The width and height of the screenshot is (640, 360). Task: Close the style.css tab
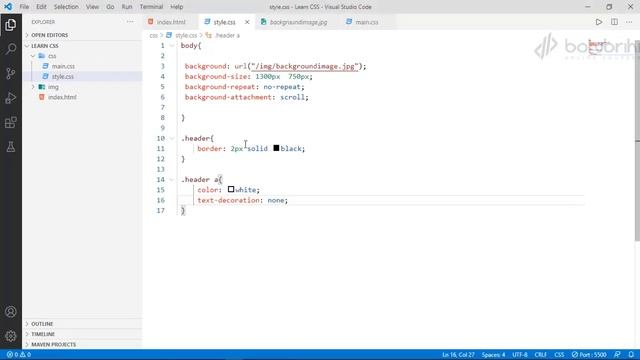click(247, 22)
